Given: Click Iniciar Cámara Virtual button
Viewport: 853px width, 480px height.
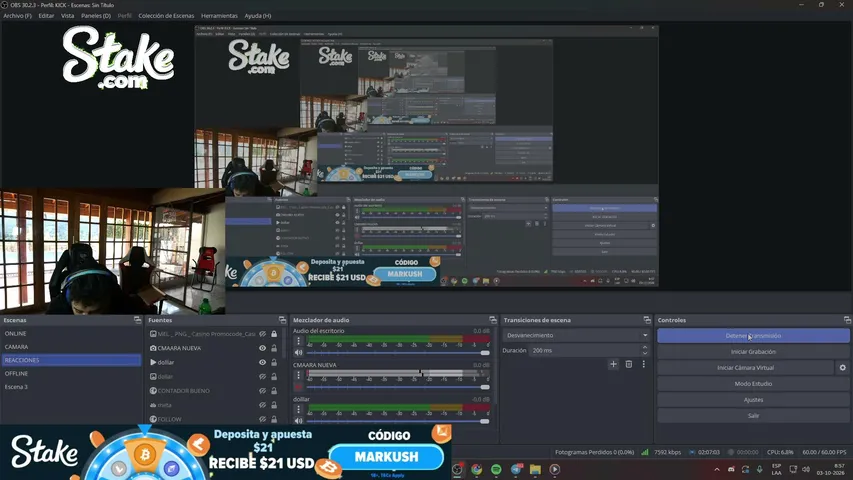Looking at the screenshot, I should tap(745, 368).
